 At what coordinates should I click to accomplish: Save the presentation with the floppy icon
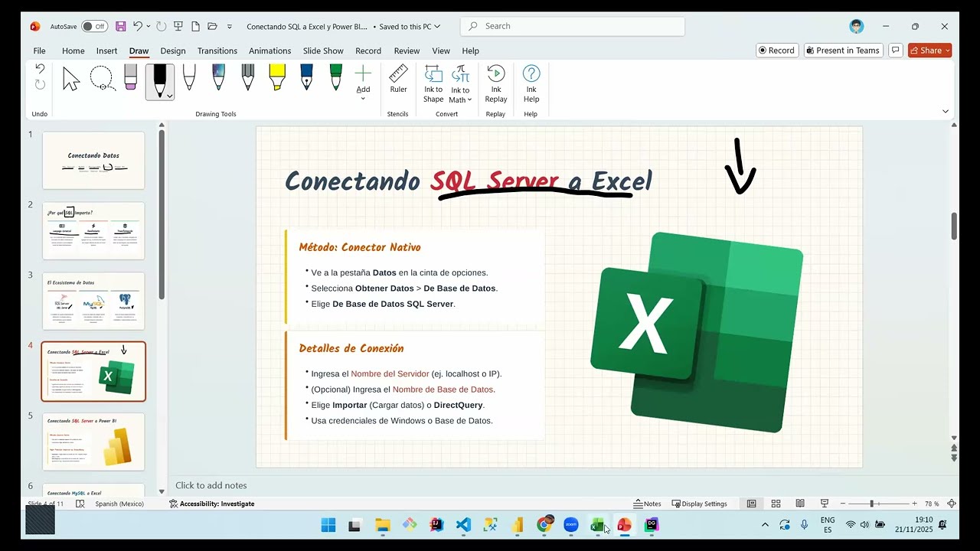(x=120, y=26)
